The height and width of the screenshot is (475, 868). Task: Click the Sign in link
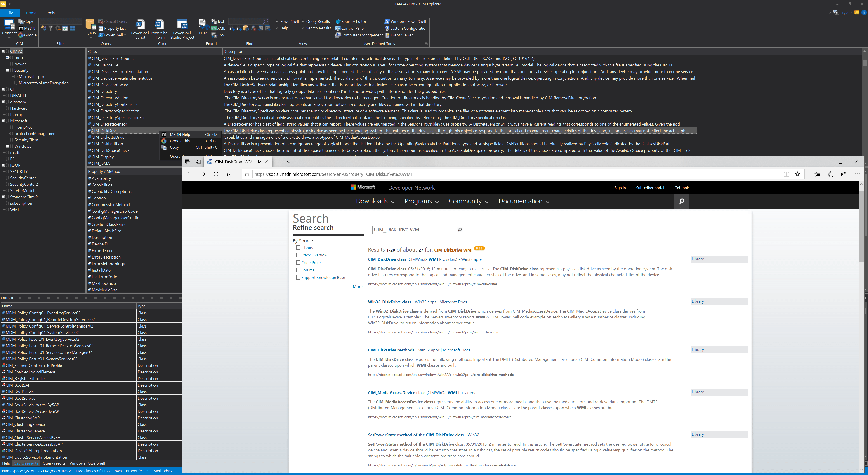coord(620,188)
